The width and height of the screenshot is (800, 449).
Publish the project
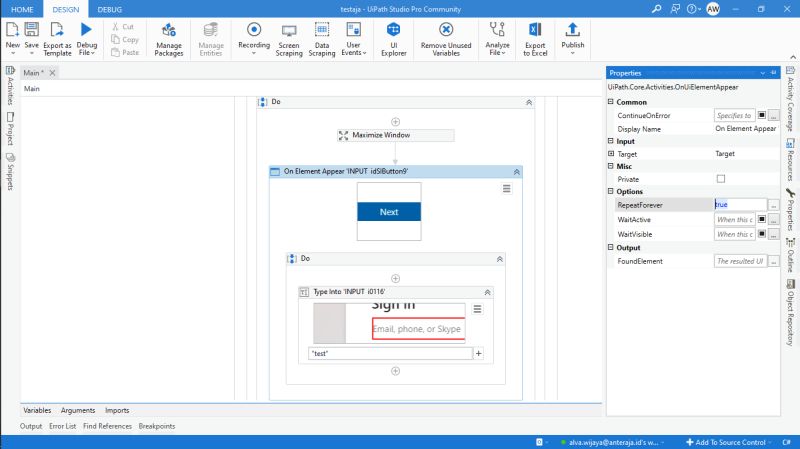pyautogui.click(x=572, y=38)
